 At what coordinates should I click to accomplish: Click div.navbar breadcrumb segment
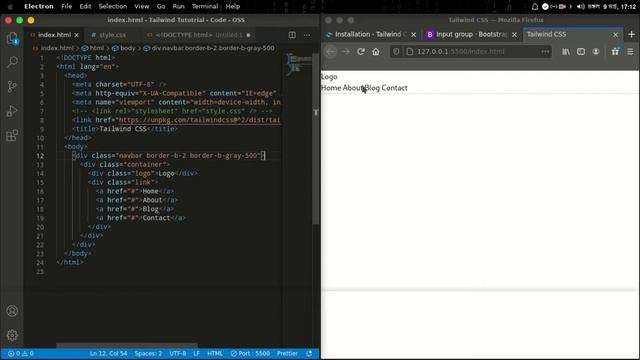pos(209,48)
